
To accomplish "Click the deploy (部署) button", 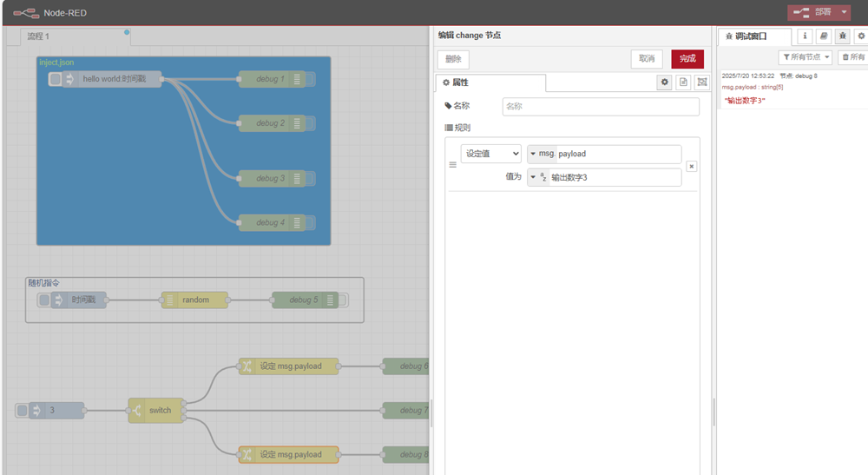I will click(x=813, y=11).
